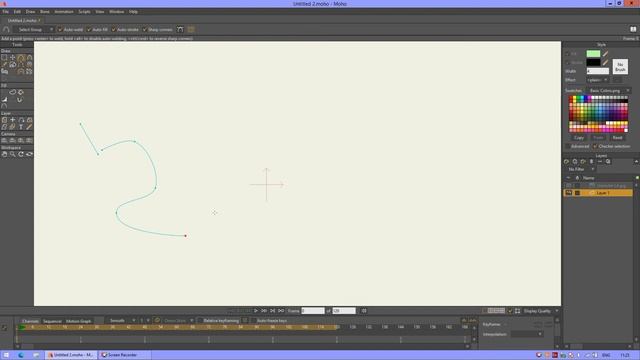Click the Windows Start button
The image size is (640, 360).
pyautogui.click(x=6, y=355)
